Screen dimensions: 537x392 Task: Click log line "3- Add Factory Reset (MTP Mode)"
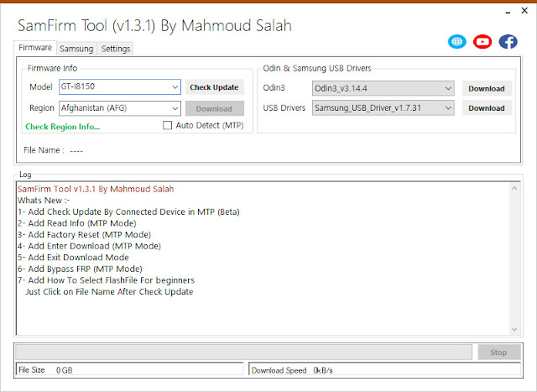point(84,235)
